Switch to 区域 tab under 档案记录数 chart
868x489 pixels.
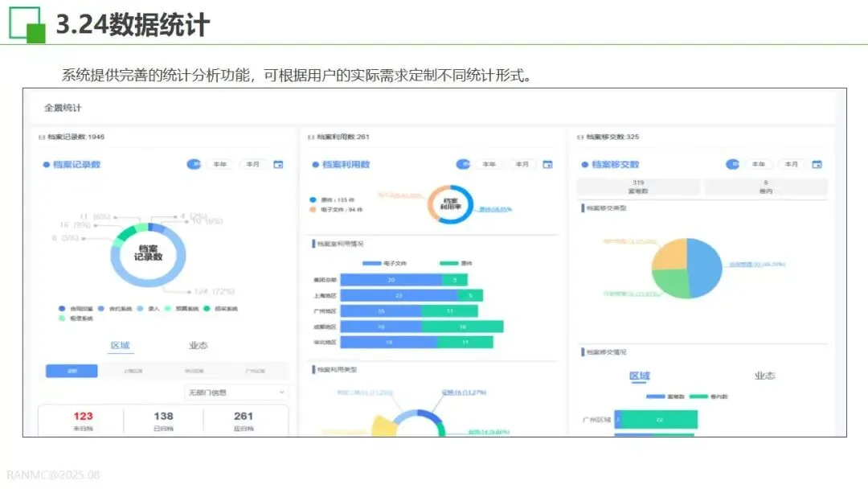(x=120, y=346)
